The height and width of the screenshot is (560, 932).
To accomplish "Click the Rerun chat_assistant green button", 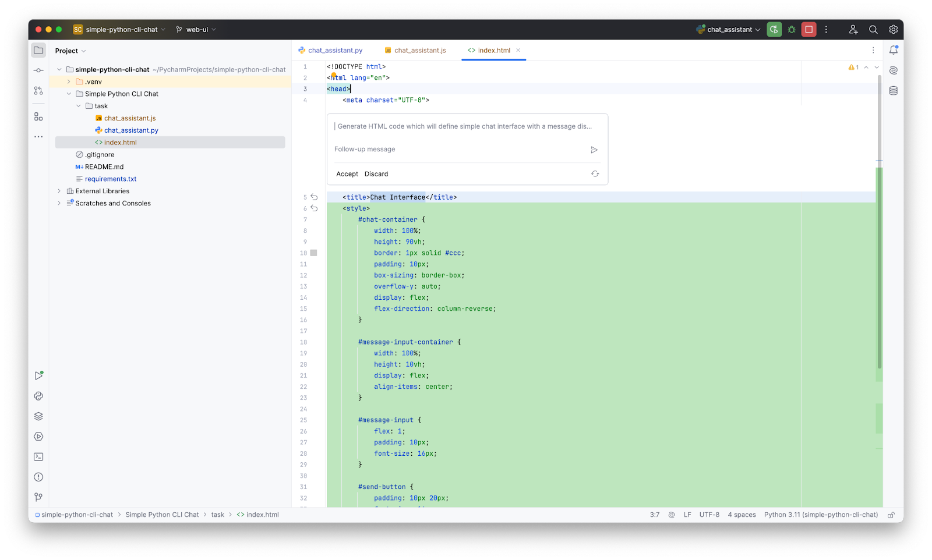I will pos(774,30).
